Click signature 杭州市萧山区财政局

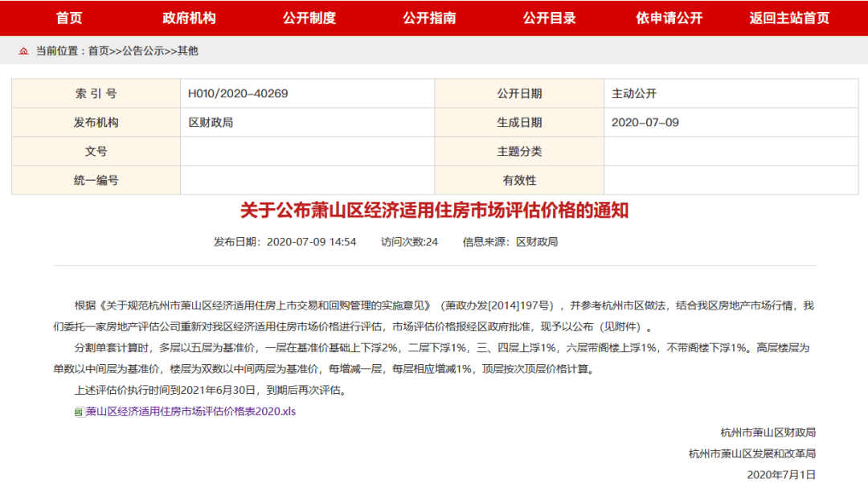click(x=768, y=433)
